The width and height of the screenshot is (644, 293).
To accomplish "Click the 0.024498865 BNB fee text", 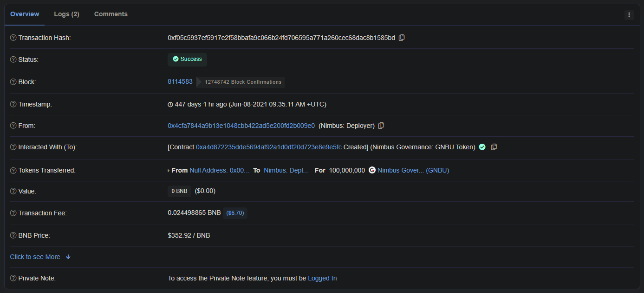I will (194, 213).
